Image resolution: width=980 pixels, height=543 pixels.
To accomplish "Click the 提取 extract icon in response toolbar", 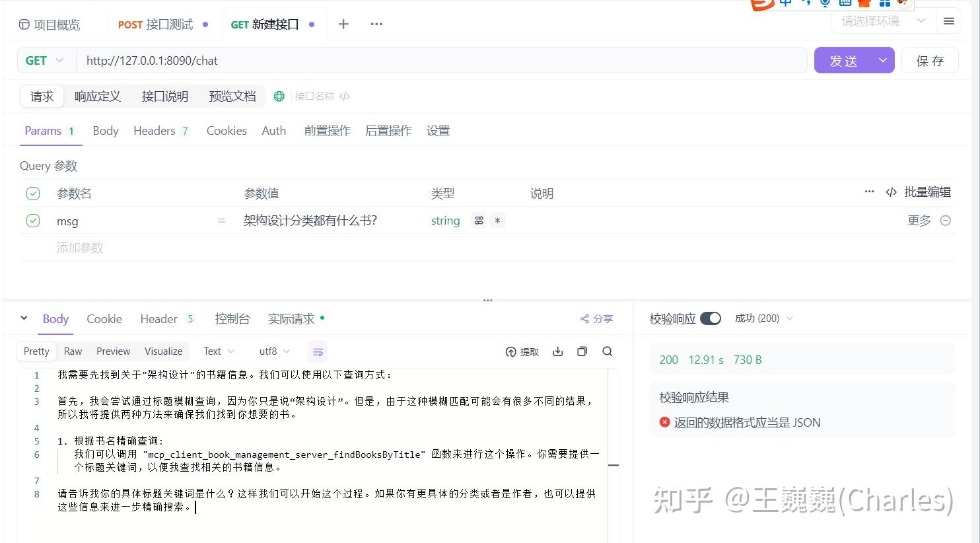I will coord(522,351).
